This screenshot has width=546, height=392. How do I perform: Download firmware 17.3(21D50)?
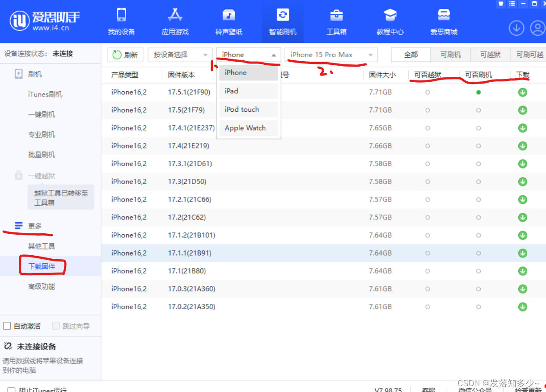tap(522, 181)
